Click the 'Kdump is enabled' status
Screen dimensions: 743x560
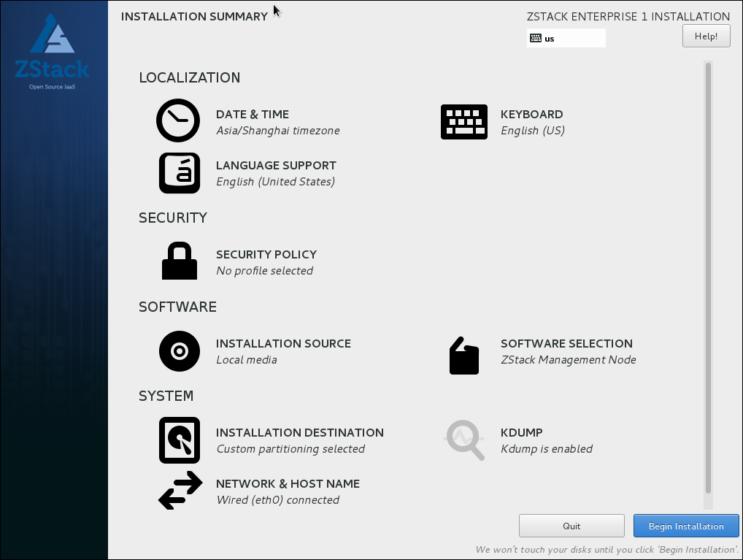547,449
